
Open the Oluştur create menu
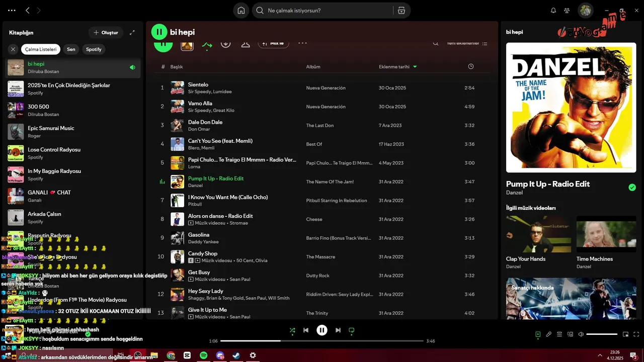tap(106, 33)
